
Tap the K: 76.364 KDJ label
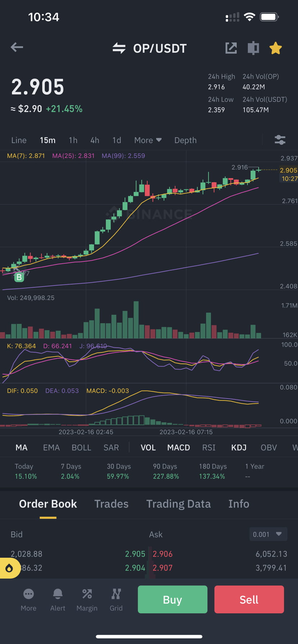tap(22, 346)
